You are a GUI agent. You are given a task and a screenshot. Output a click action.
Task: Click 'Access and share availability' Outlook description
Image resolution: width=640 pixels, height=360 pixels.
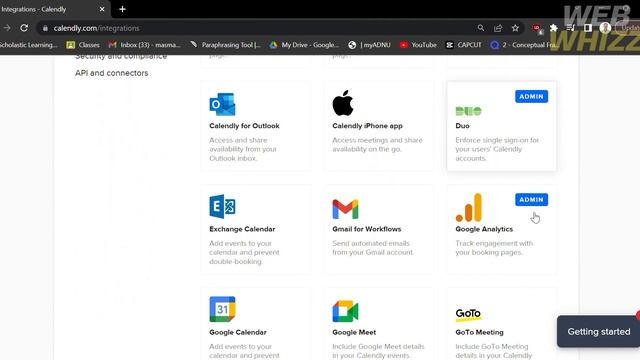click(x=243, y=149)
